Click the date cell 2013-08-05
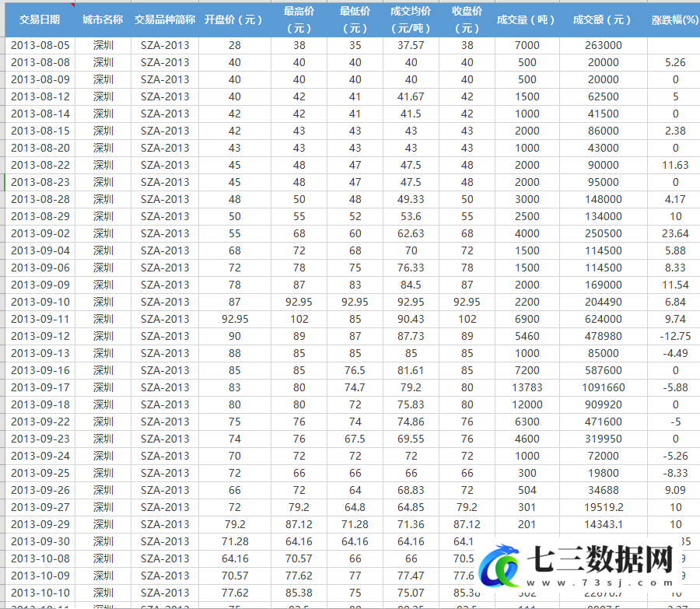 click(40, 46)
